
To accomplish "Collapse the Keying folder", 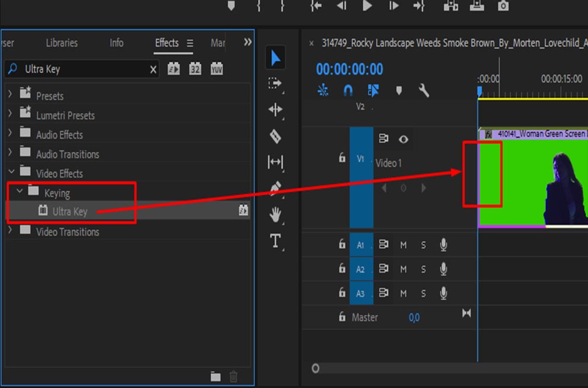I will [x=21, y=192].
